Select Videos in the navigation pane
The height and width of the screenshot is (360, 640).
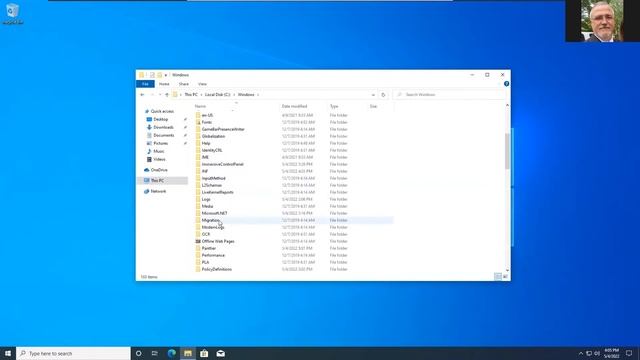pyautogui.click(x=159, y=159)
